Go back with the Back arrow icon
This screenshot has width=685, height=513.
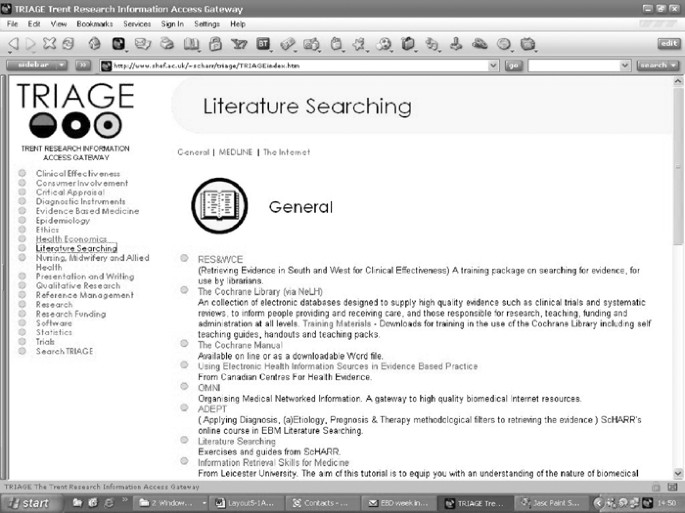point(14,44)
